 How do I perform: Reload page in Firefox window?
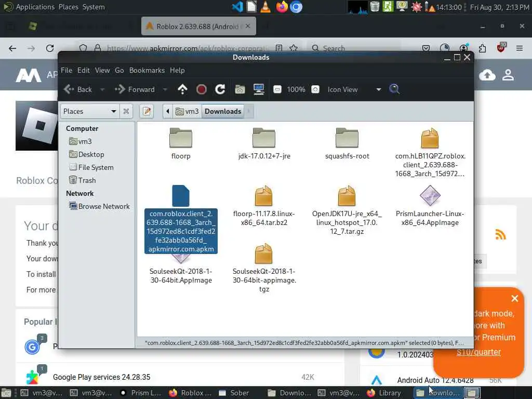50,48
